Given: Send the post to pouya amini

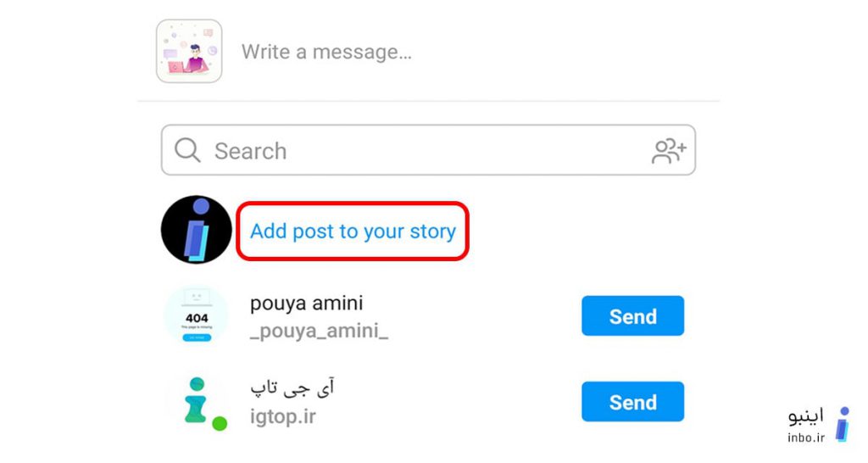Looking at the screenshot, I should [632, 315].
